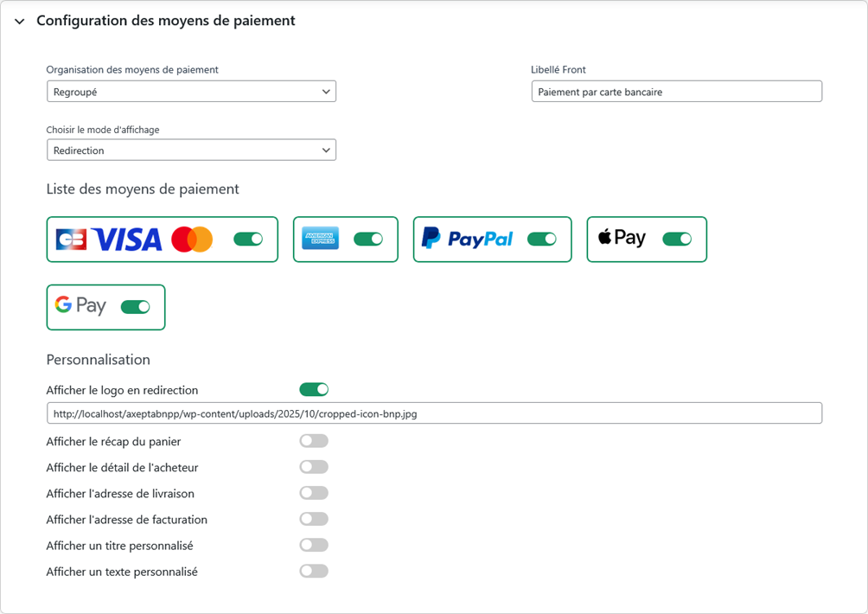
Task: Click the Apple Pay logo
Action: click(622, 238)
